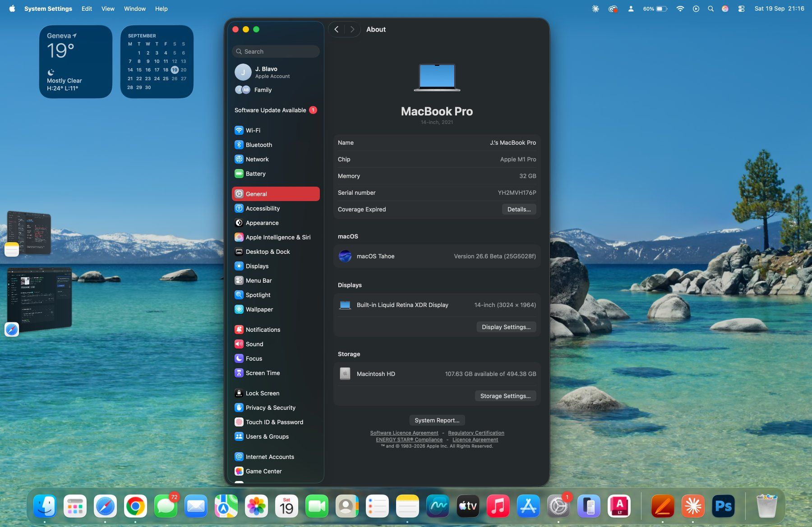The height and width of the screenshot is (527, 812).
Task: Open Focus settings
Action: [276, 358]
